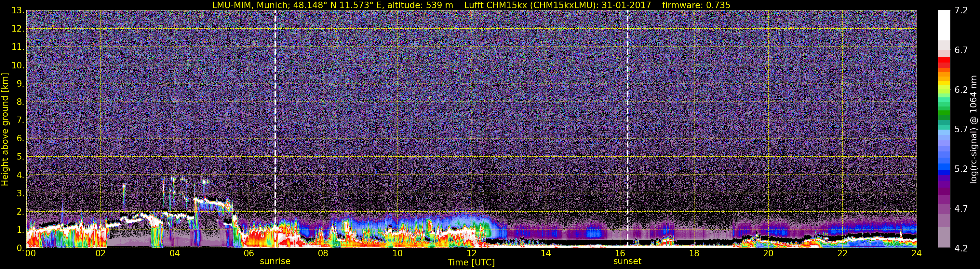Click the x-axis tick label '22'
The image size is (980, 269).
[x=842, y=253]
